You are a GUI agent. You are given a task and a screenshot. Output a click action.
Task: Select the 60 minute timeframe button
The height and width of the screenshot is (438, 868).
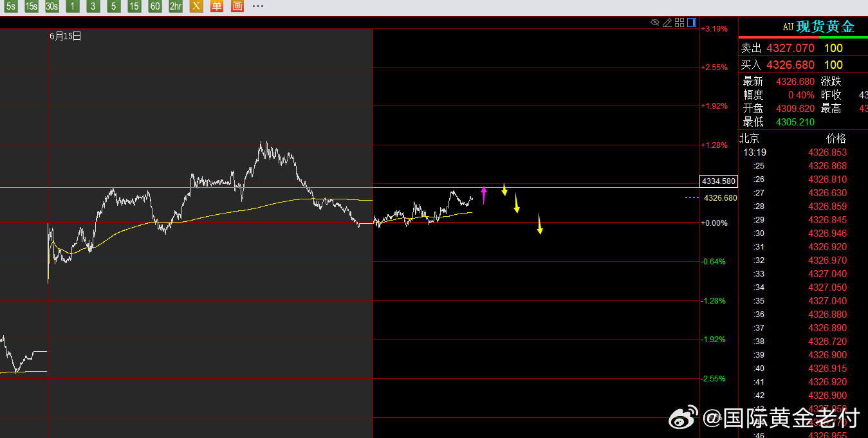155,6
